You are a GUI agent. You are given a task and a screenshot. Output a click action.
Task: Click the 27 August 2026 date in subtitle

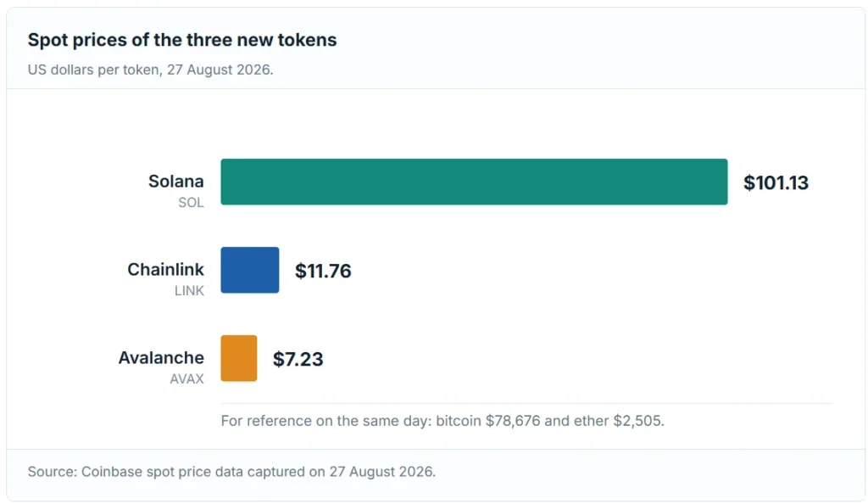click(x=220, y=70)
